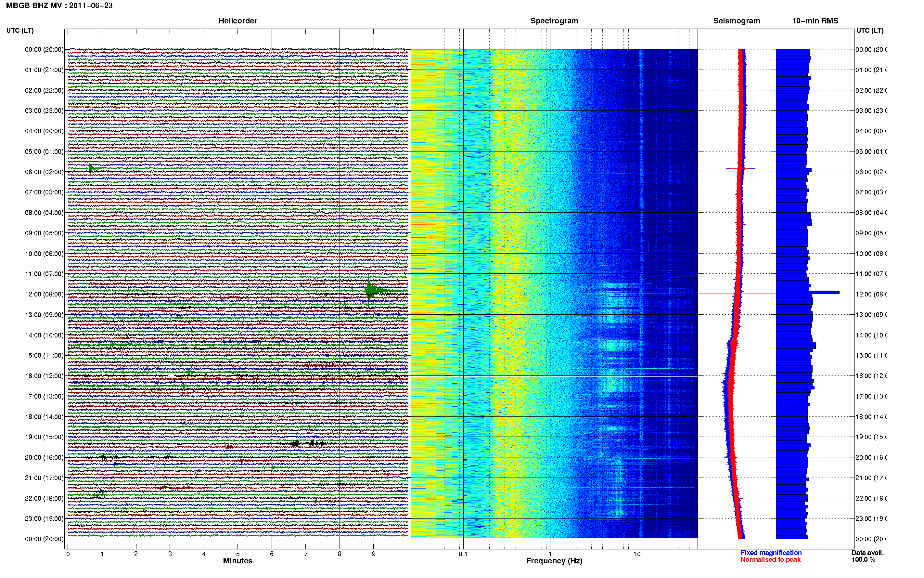Click left axis label 01:00 (21:00)

click(44, 70)
